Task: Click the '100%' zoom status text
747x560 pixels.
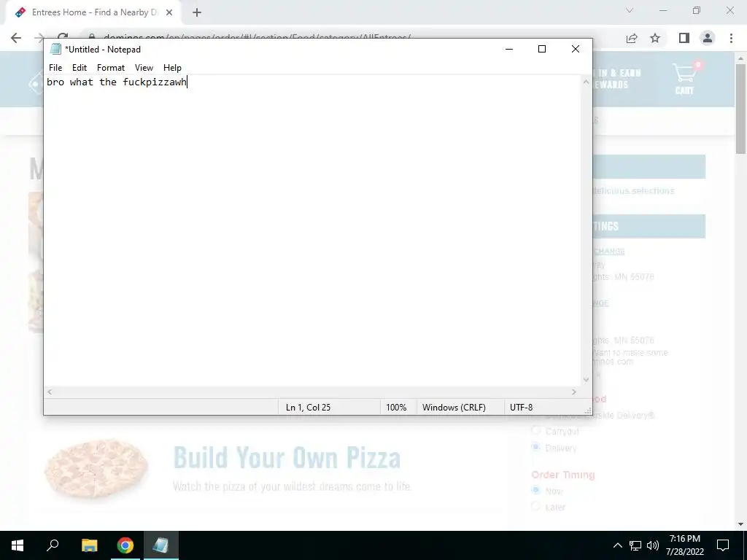Action: [396, 407]
